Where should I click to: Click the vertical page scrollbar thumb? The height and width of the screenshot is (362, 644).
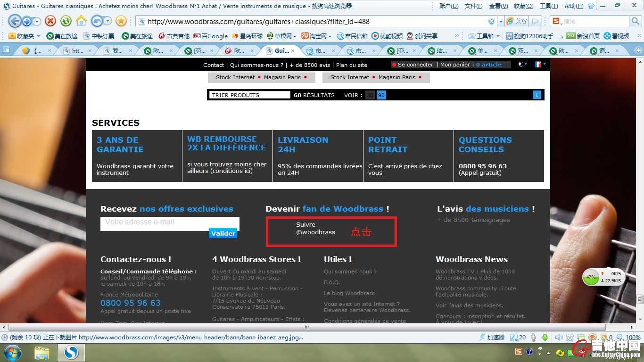(x=640, y=299)
